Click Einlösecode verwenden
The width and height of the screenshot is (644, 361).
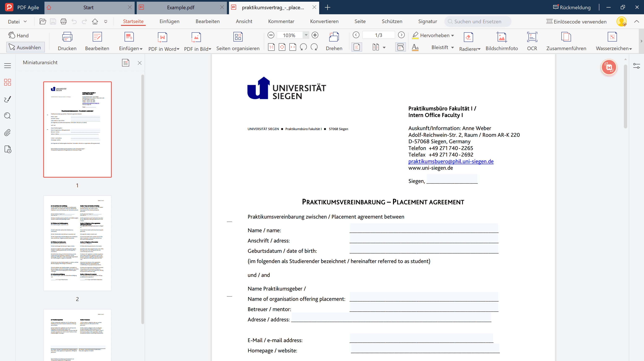tap(576, 21)
